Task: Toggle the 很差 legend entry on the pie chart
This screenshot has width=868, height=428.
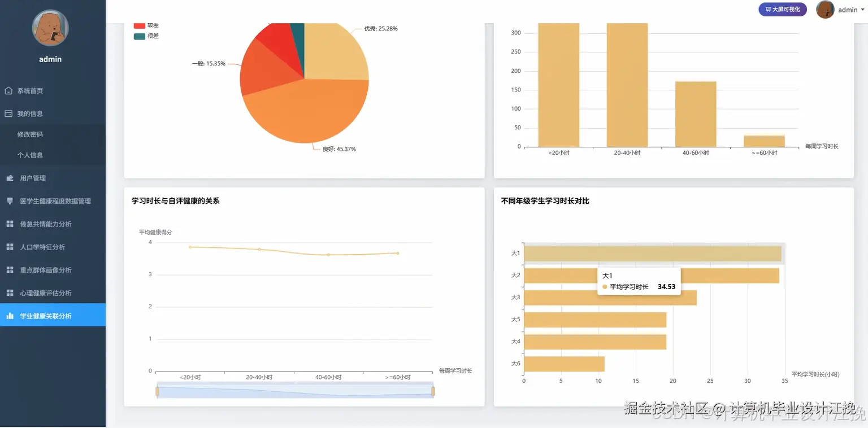Action: (146, 36)
